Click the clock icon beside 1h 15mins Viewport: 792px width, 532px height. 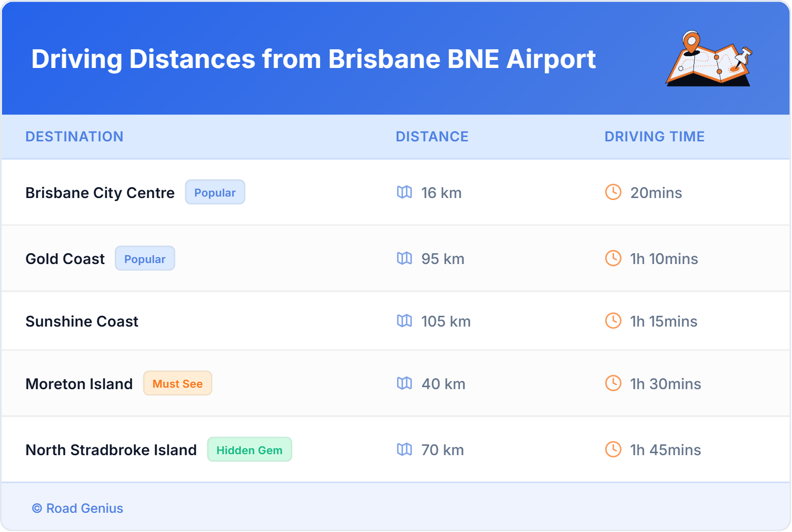(x=613, y=321)
